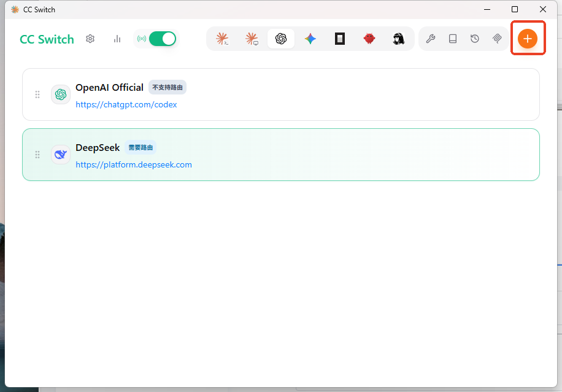Open the book icon in the toolbar
The height and width of the screenshot is (392, 562).
453,39
